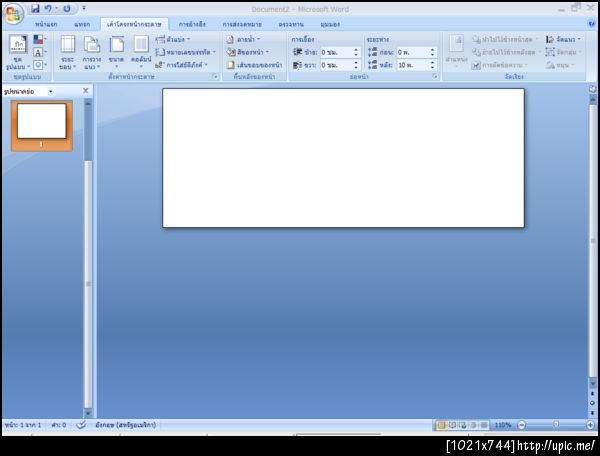Open the Theme Effects circle icon
The height and width of the screenshot is (456, 600).
click(38, 65)
